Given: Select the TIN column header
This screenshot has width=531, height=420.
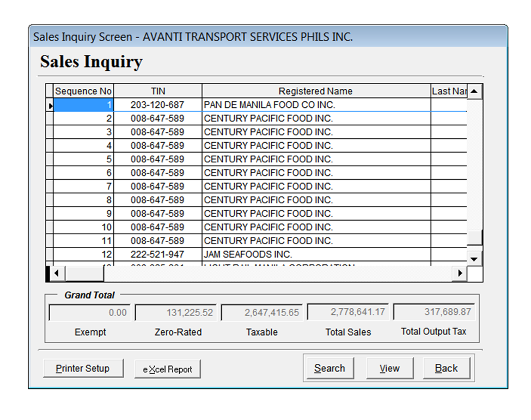Looking at the screenshot, I should [x=158, y=91].
